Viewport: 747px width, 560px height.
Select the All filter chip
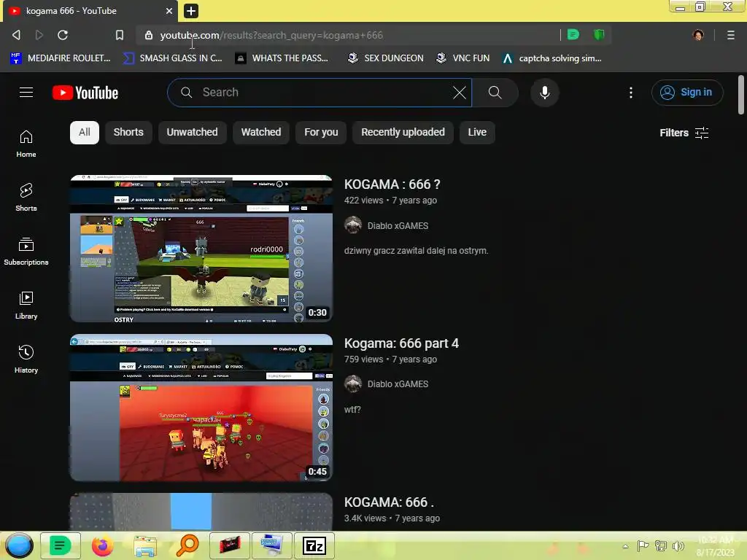pos(85,132)
